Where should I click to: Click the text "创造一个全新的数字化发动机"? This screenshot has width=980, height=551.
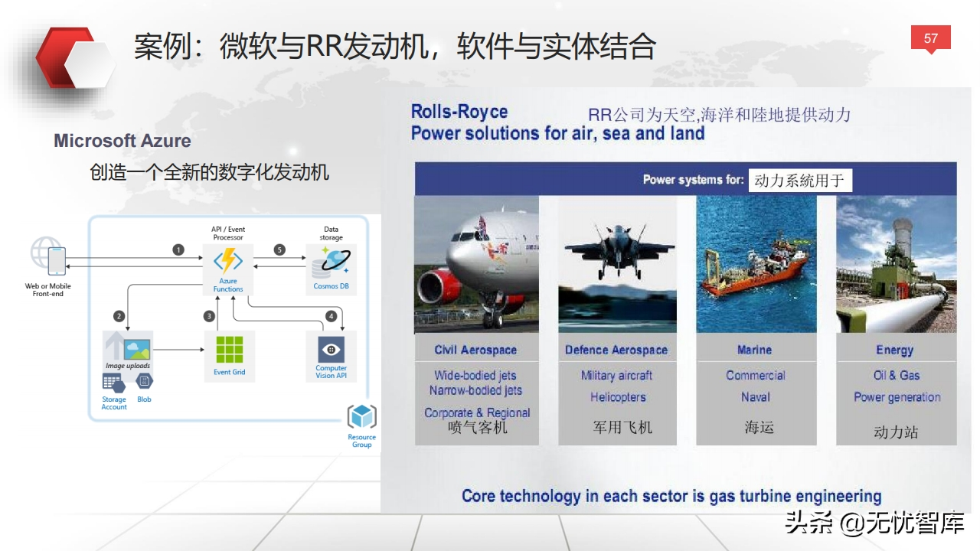[x=210, y=172]
